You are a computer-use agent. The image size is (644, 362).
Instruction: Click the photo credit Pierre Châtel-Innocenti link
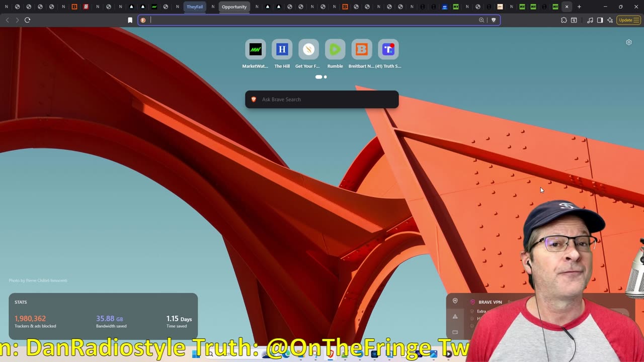click(46, 281)
